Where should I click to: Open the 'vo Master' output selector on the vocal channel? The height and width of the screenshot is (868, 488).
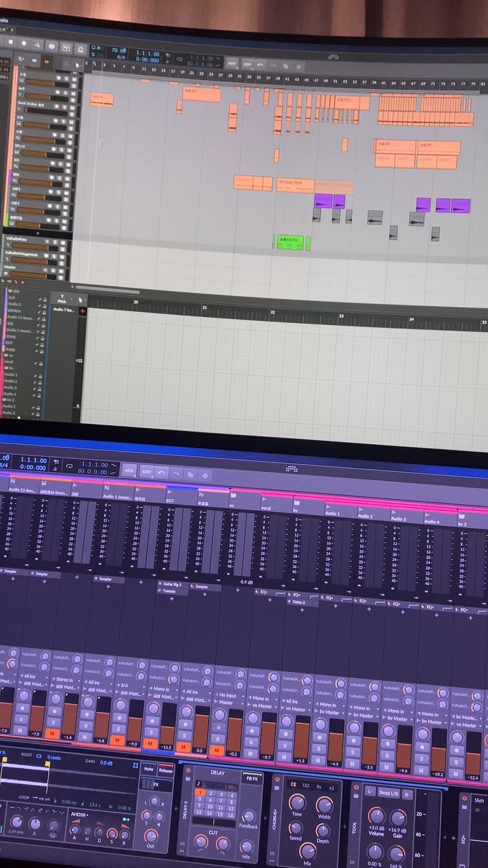tap(261, 706)
